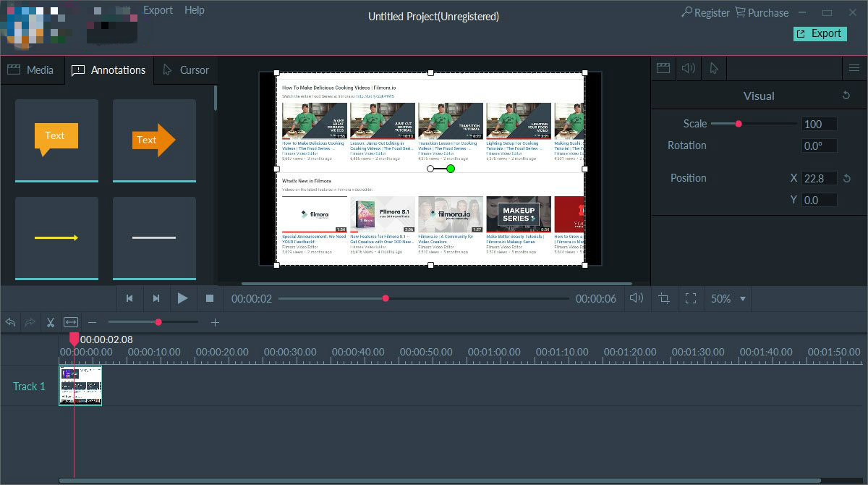Stop playback with the square Stop button

pos(210,298)
